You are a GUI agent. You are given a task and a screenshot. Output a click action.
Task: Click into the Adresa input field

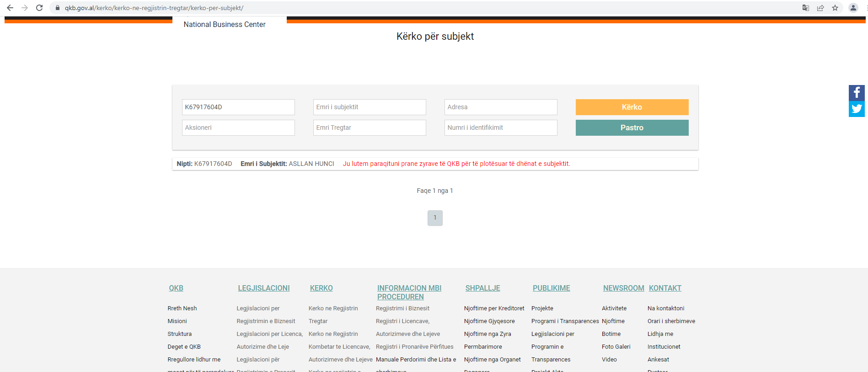tap(500, 107)
